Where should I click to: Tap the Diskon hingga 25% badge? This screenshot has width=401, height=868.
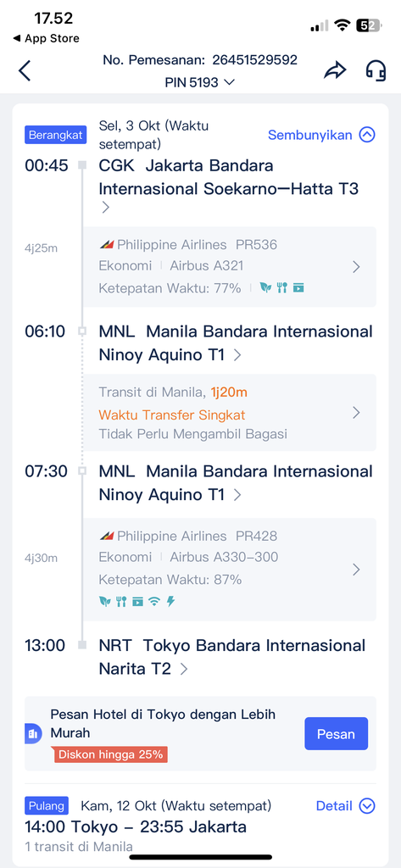[x=110, y=754]
